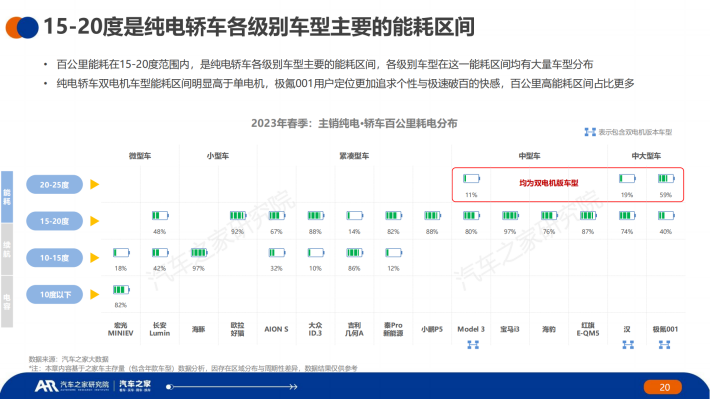Viewport: 710px width, 399px height.
Task: Click the 82% battery icon for 宏光MINIEV
Action: pos(121,289)
